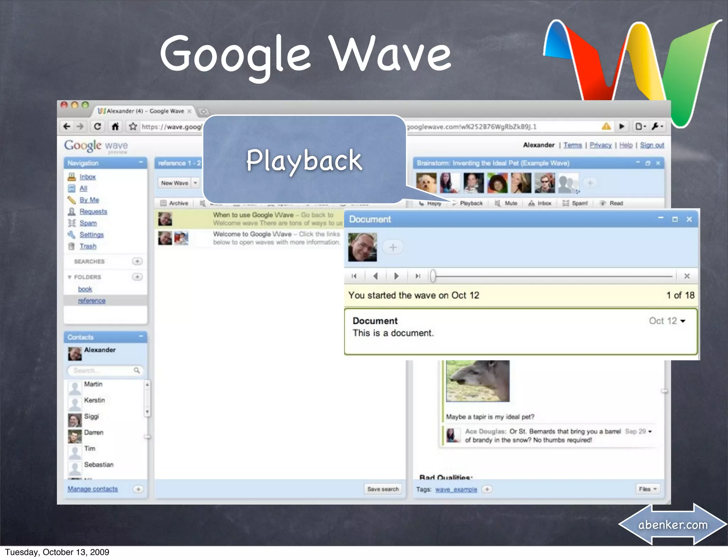Open the browser home page icon

coord(115,126)
